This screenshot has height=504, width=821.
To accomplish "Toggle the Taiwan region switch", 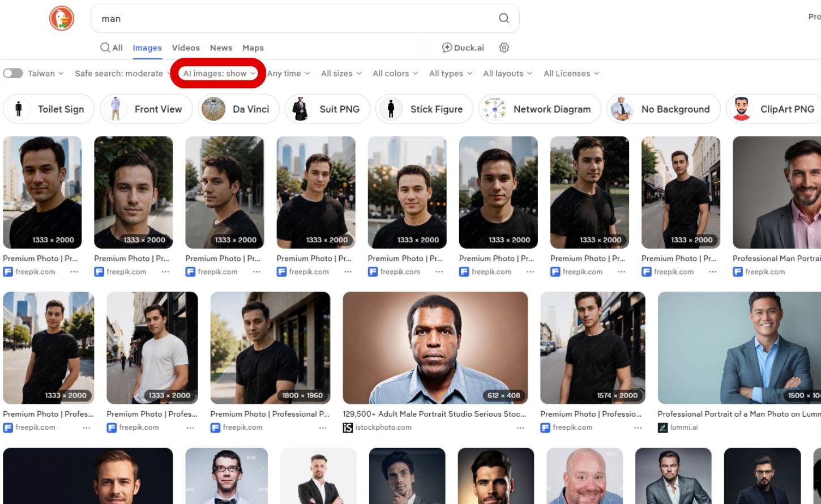I will point(13,73).
